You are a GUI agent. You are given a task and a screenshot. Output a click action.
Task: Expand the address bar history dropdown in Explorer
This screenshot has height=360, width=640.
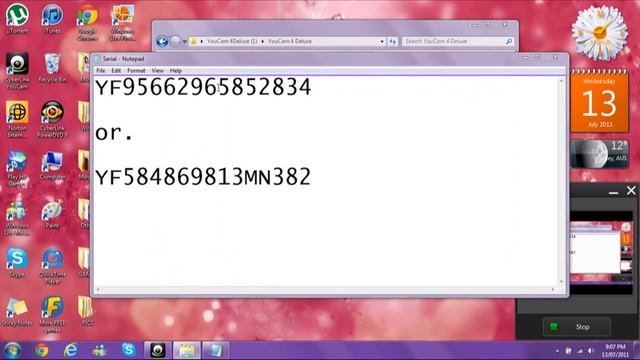pyautogui.click(x=382, y=42)
